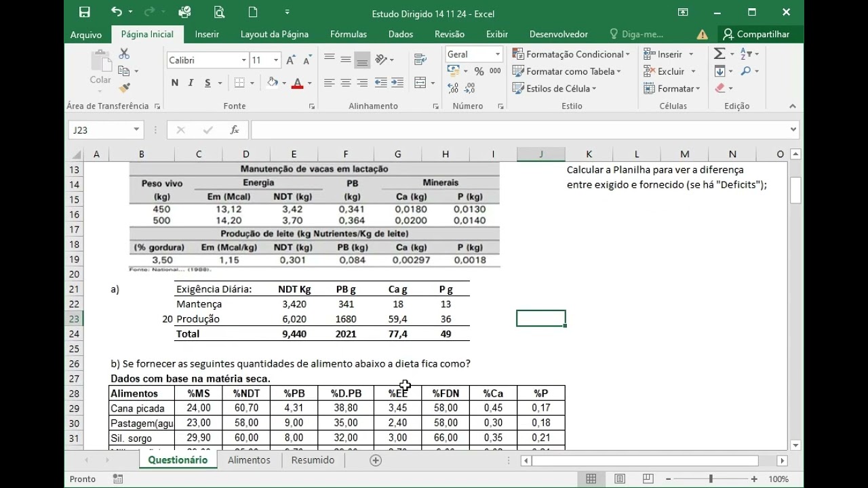Toggle Wrap Text for the cell
The width and height of the screenshot is (868, 488).
coord(420,60)
